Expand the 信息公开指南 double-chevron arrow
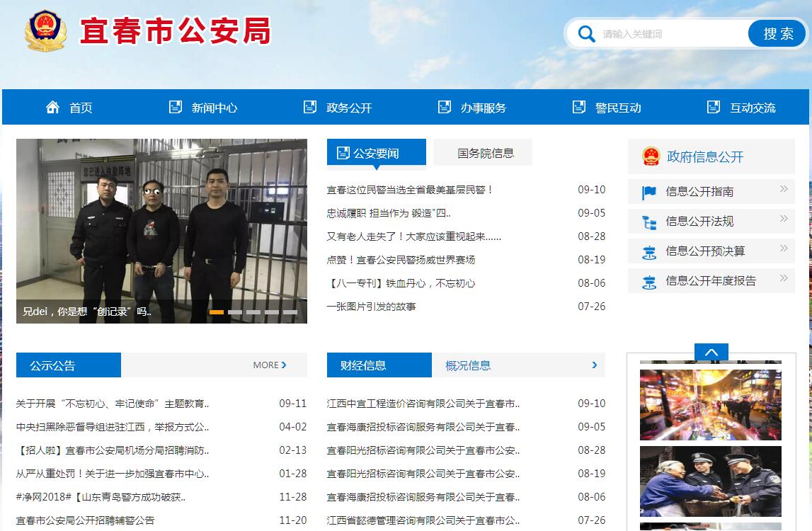Screen dimensions: 812x531 [x=784, y=189]
